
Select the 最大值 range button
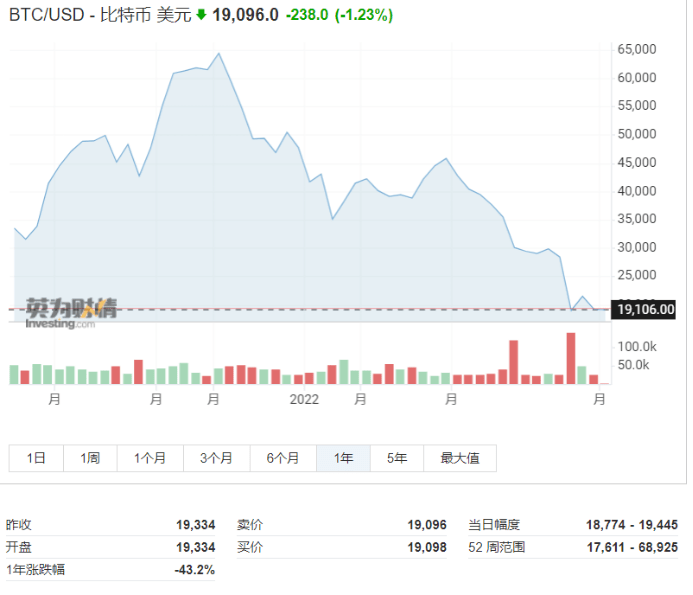click(x=459, y=458)
